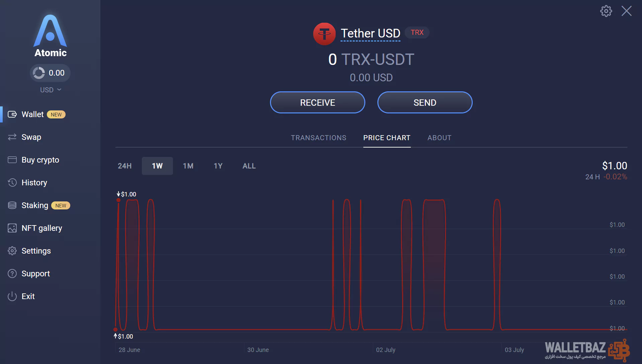Select the 24H chart range
Screen dimensions: 642x364
[124, 166]
